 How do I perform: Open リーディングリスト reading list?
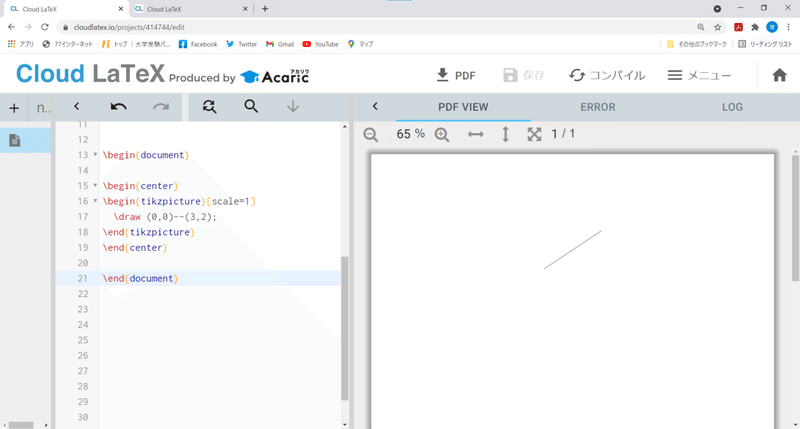[765, 44]
